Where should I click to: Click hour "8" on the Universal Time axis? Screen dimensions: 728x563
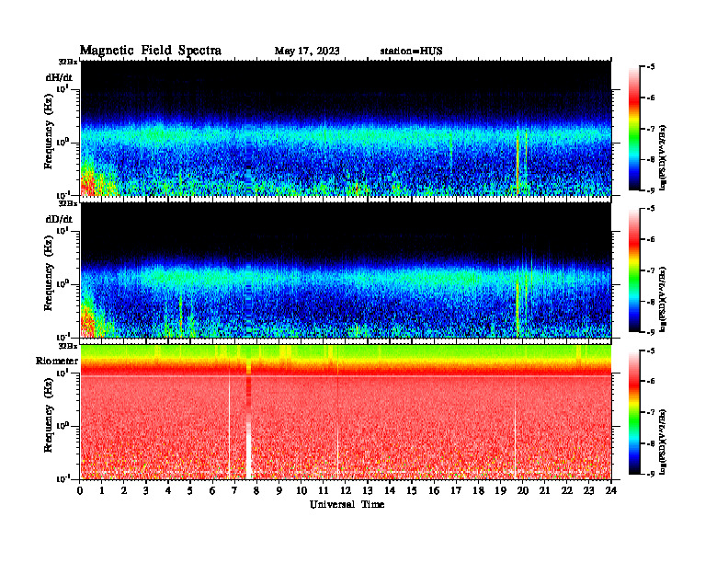click(x=256, y=490)
